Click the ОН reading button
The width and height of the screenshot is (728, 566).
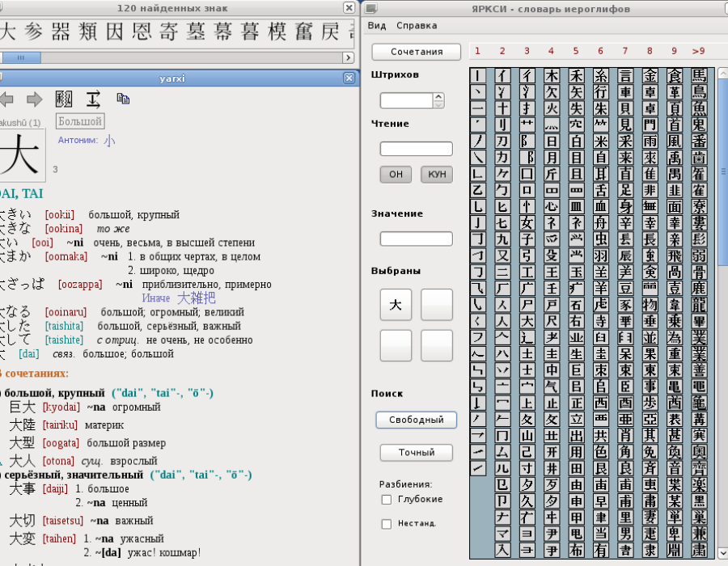[x=396, y=175]
